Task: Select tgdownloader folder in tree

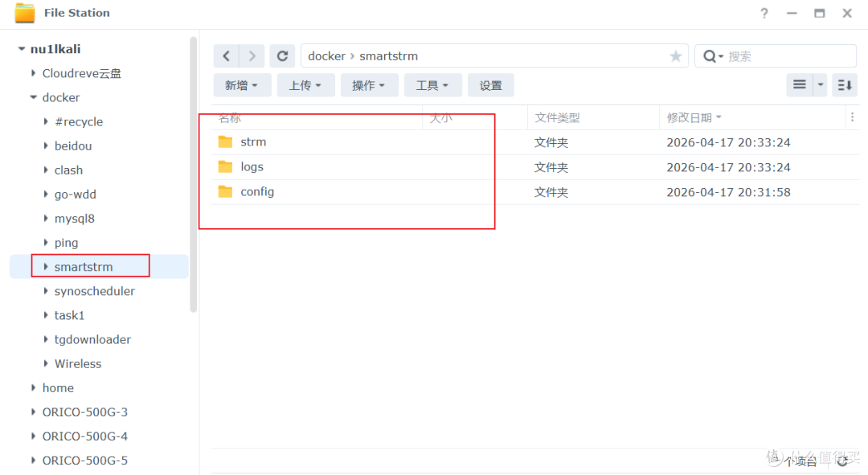Action: (92, 339)
